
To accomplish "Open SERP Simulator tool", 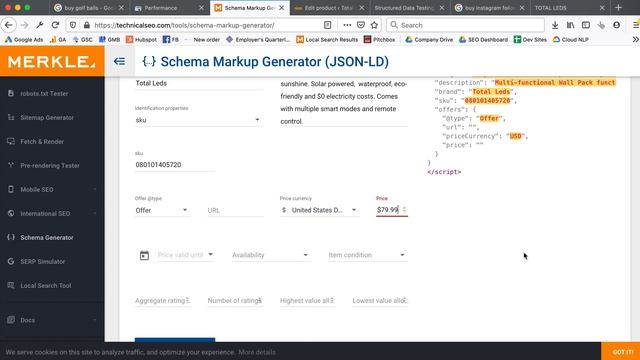I will tap(42, 262).
